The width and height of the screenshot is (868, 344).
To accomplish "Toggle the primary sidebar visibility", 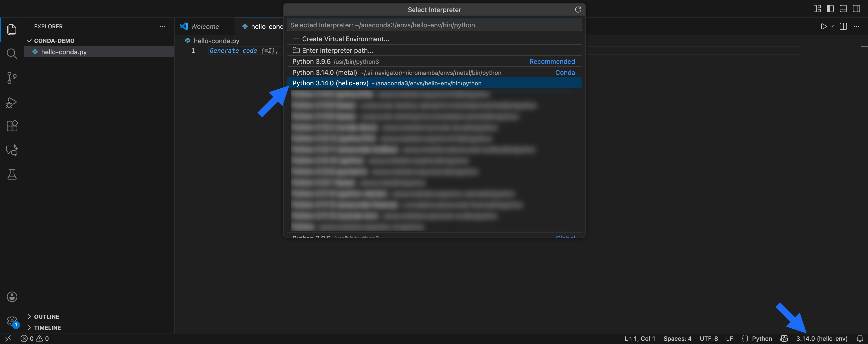I will point(830,9).
